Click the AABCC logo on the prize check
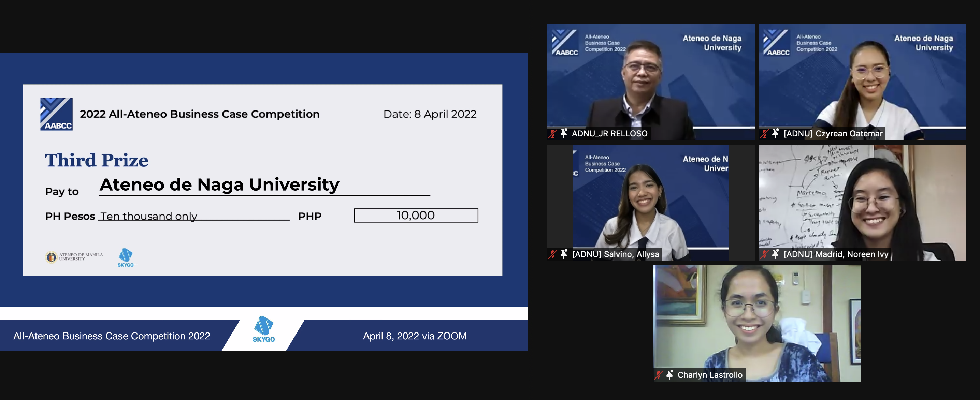 pos(56,114)
